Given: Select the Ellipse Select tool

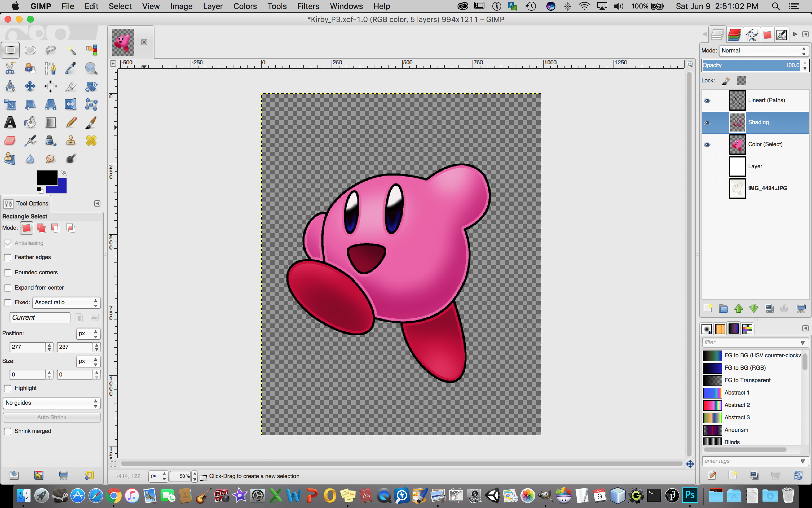Looking at the screenshot, I should pos(30,51).
